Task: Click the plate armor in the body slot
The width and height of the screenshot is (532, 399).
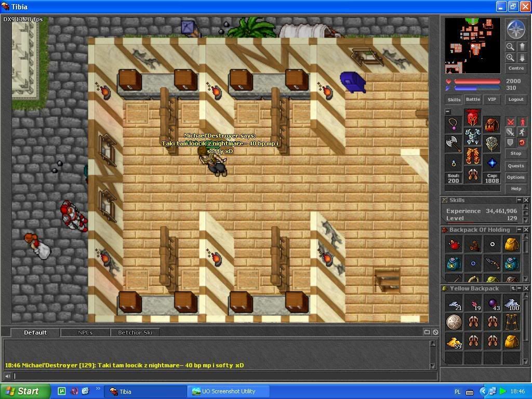Action: pyautogui.click(x=473, y=137)
